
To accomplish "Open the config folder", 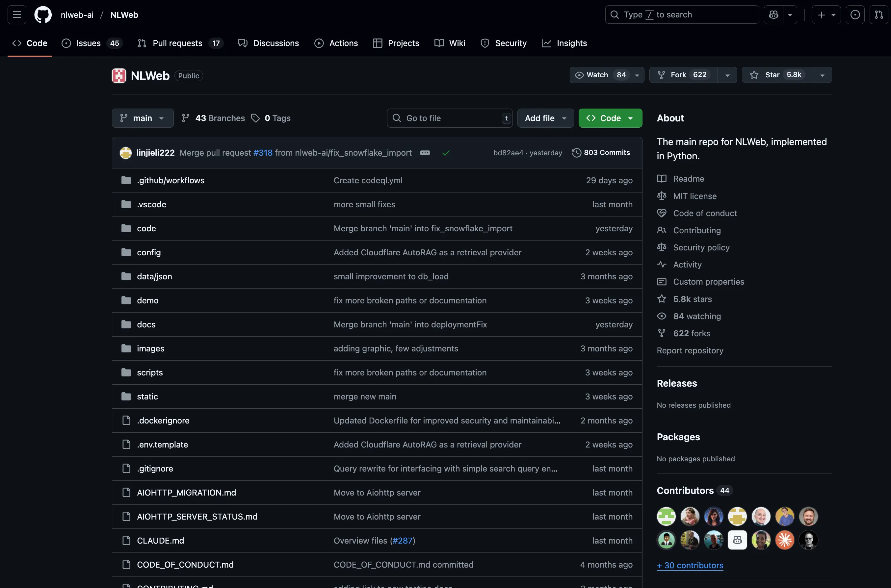I will coord(149,252).
